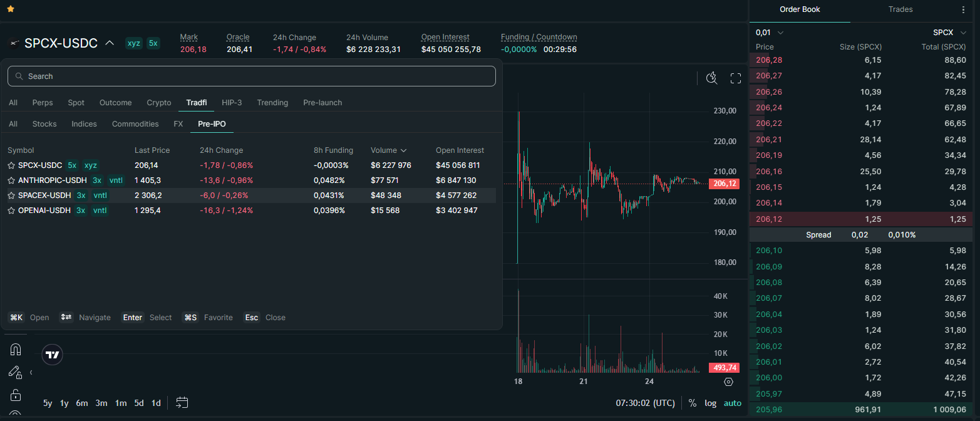This screenshot has width=980, height=421.
Task: Open the go-to-date calendar icon
Action: [182, 402]
